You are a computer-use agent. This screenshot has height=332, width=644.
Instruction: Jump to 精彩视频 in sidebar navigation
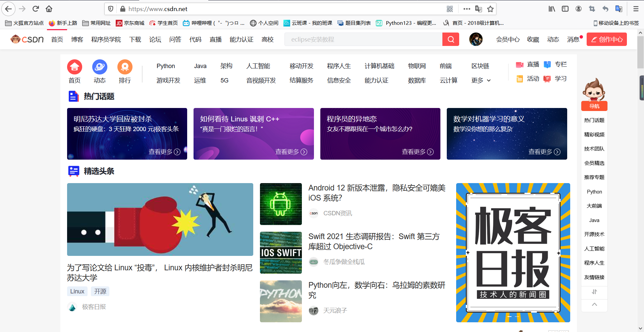pos(594,134)
